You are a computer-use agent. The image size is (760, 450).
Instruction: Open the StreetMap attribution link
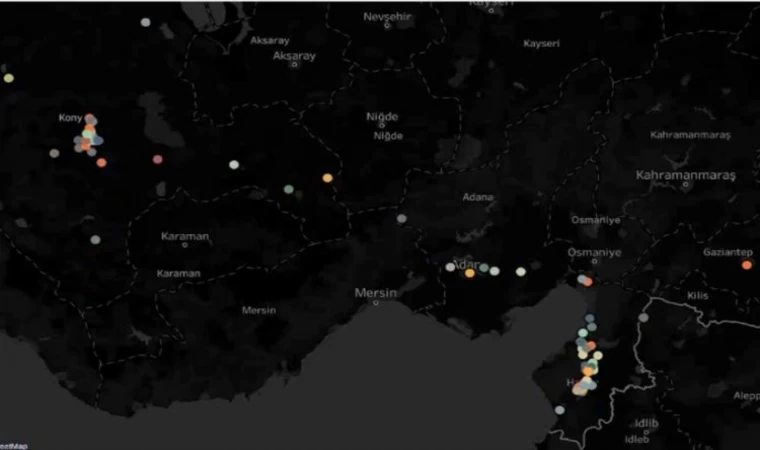[x=14, y=445]
